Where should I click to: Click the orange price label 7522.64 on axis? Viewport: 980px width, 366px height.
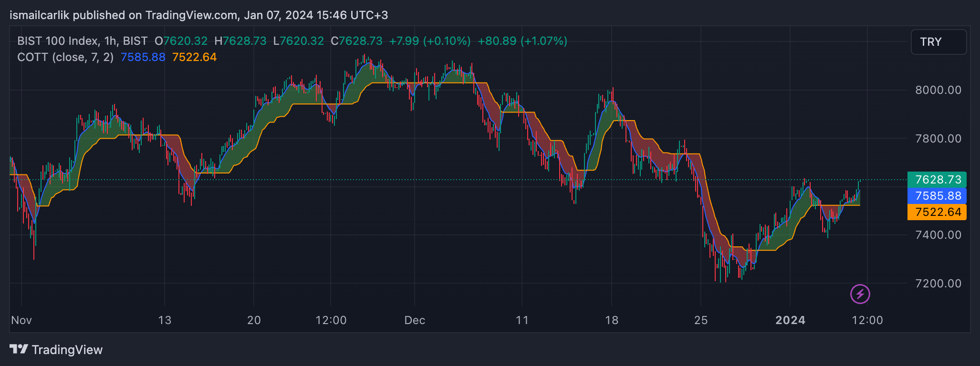(x=937, y=212)
